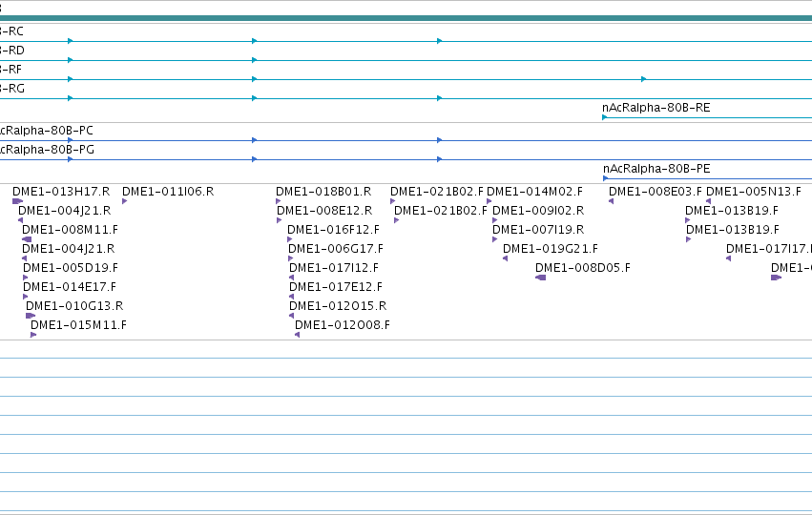812x515 pixels.
Task: Select the DME1-017E12.F label
Action: click(x=336, y=287)
